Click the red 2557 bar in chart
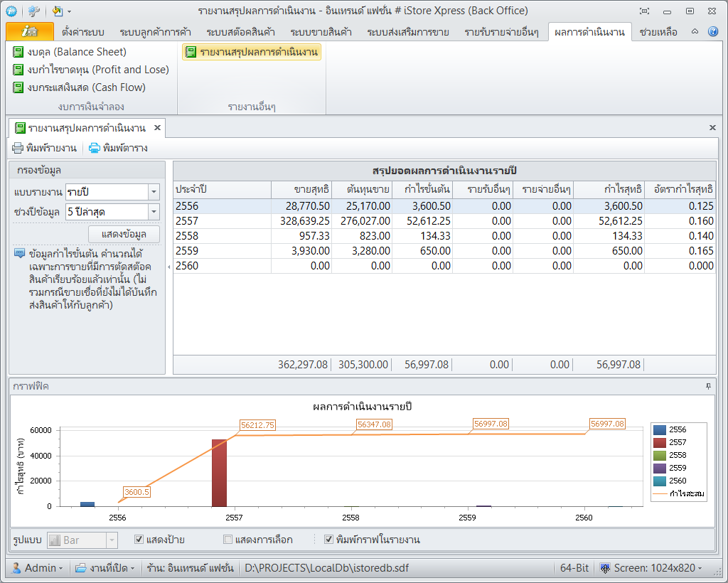This screenshot has height=583, width=728. tap(219, 473)
